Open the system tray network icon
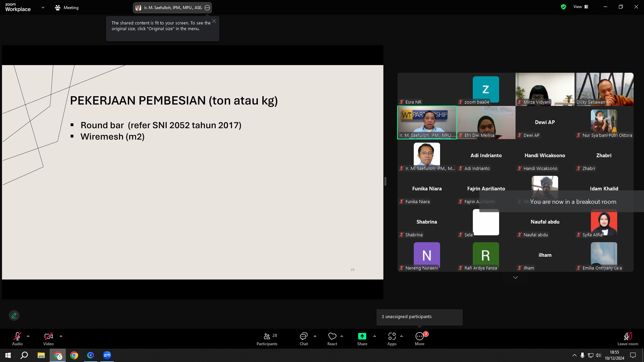 click(591, 355)
